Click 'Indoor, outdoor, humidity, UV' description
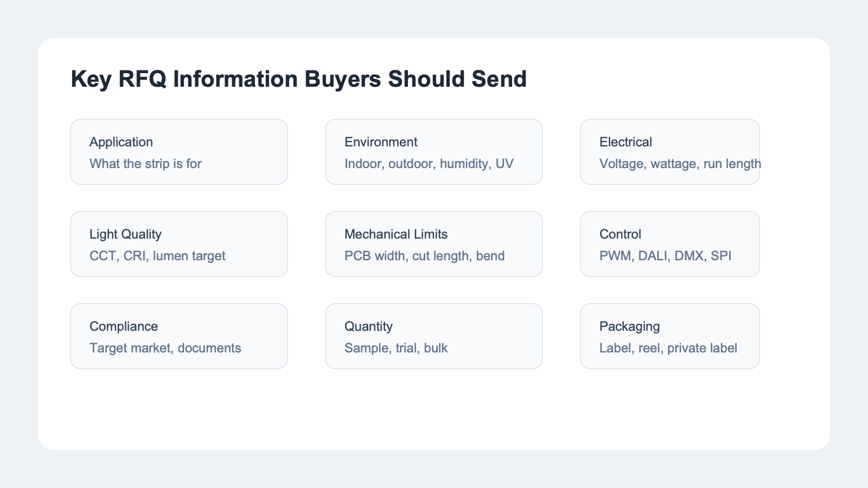This screenshot has height=488, width=868. click(429, 164)
